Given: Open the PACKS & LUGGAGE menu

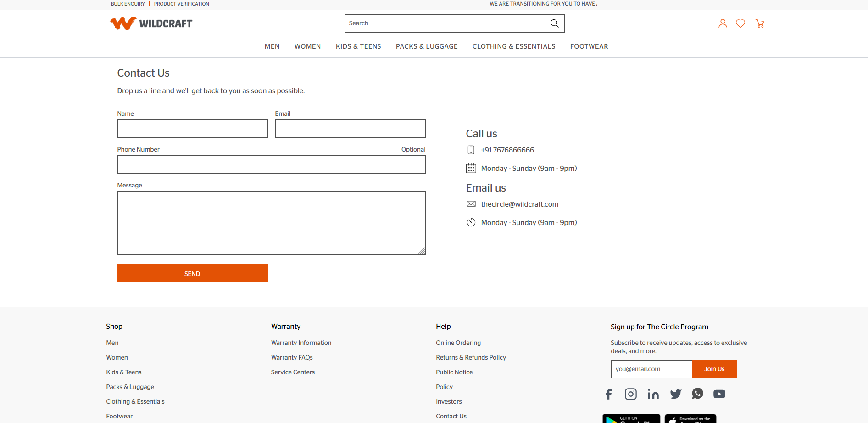Looking at the screenshot, I should (427, 46).
